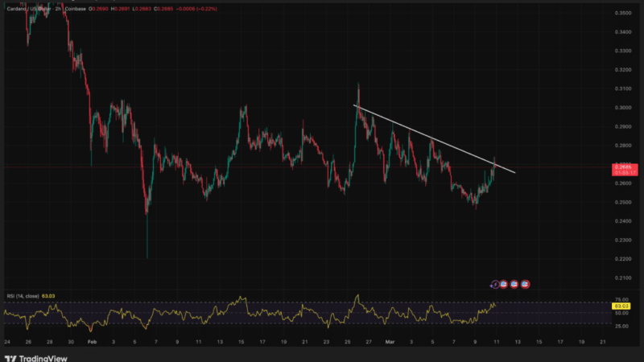644x362 pixels.
Task: Click the 0.2800 price axis label
Action: [x=622, y=146]
